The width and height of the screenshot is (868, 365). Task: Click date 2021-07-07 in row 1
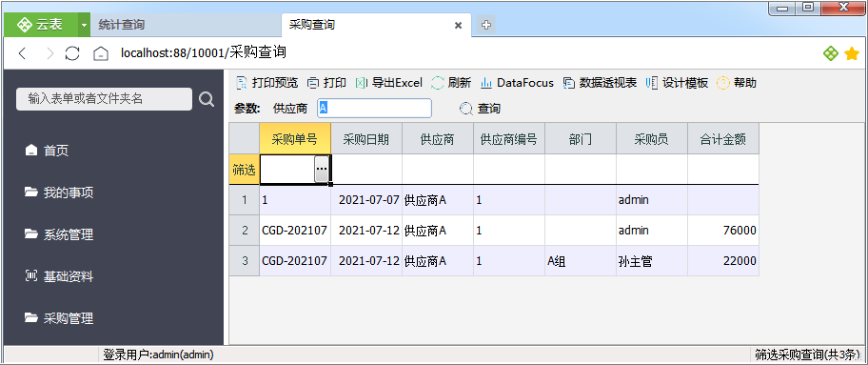point(366,200)
